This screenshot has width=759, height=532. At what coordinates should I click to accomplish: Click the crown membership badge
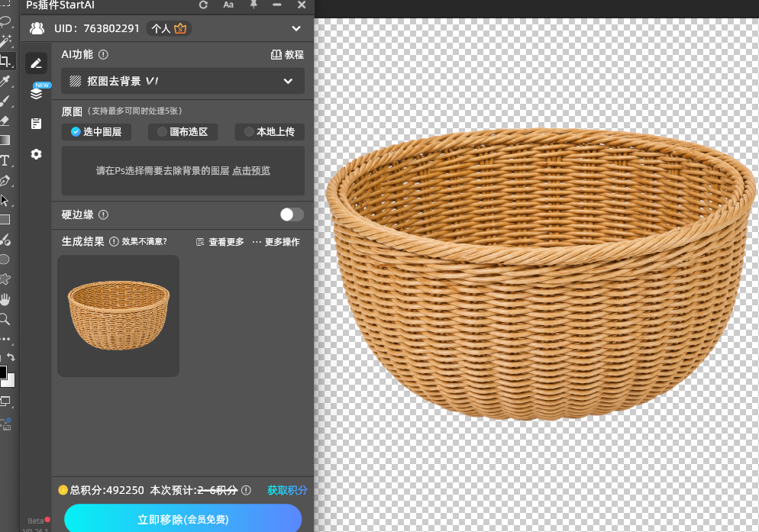180,28
